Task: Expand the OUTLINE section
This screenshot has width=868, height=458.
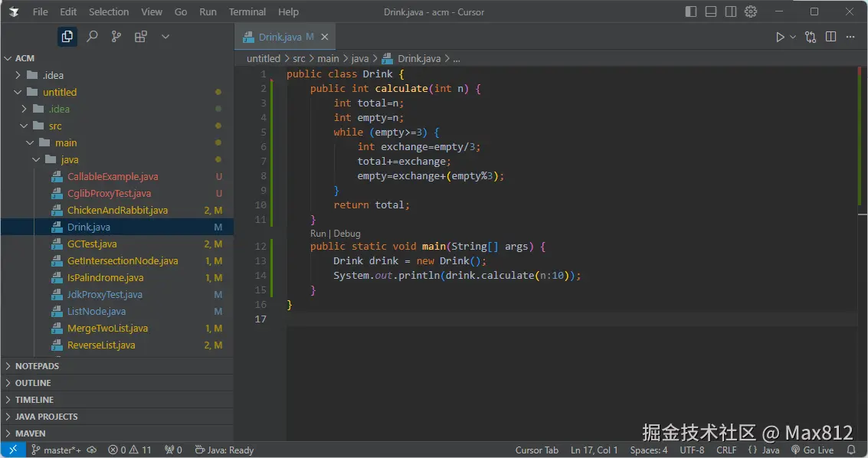Action: coord(33,383)
